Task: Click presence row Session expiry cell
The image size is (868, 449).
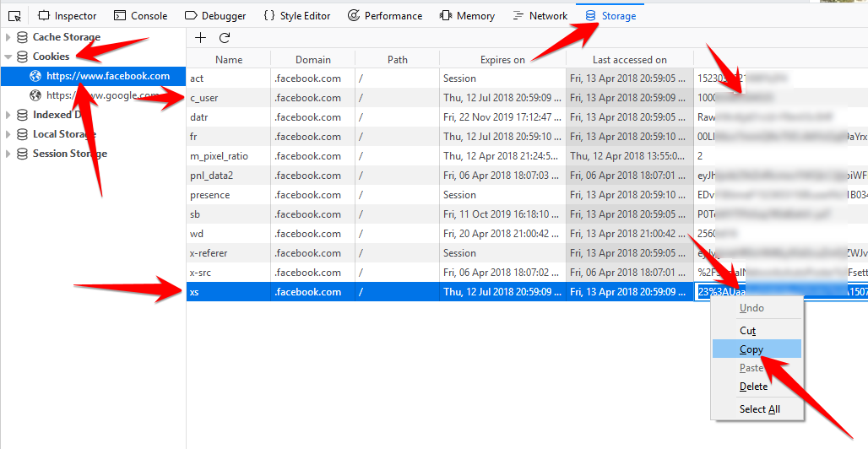Action: [502, 195]
